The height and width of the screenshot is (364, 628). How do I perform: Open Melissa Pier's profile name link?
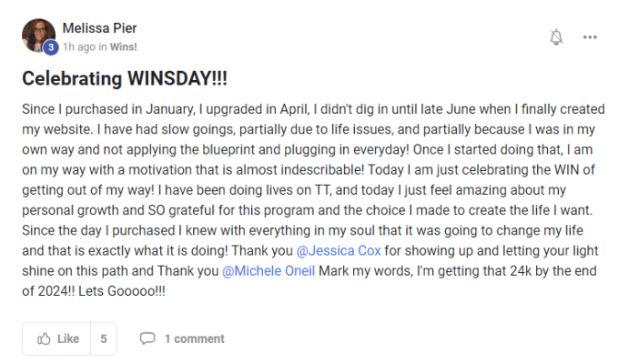pyautogui.click(x=99, y=28)
